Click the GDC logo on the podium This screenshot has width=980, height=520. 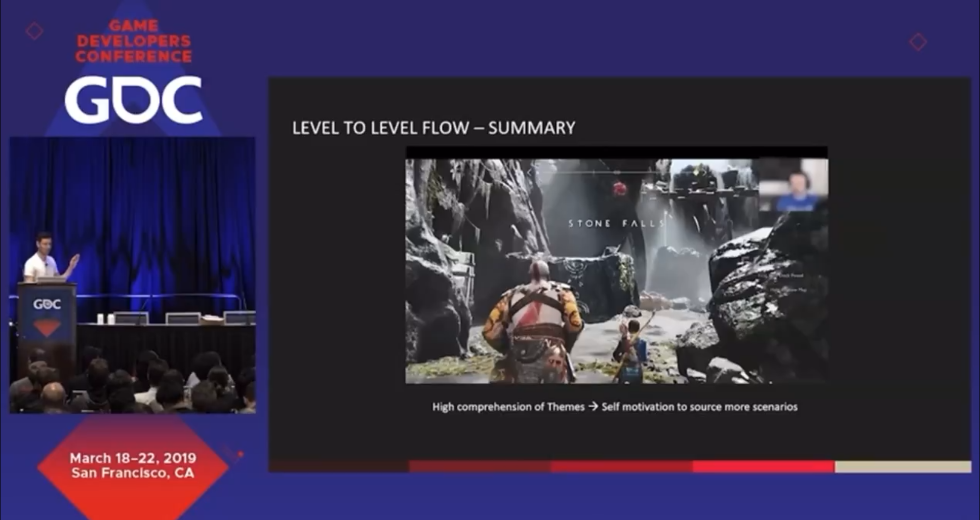pos(47,304)
